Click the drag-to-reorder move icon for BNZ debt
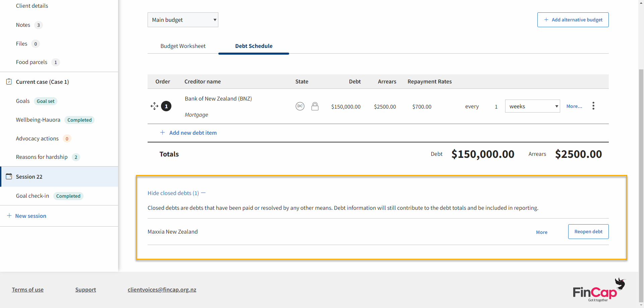The width and height of the screenshot is (644, 308). coord(154,106)
